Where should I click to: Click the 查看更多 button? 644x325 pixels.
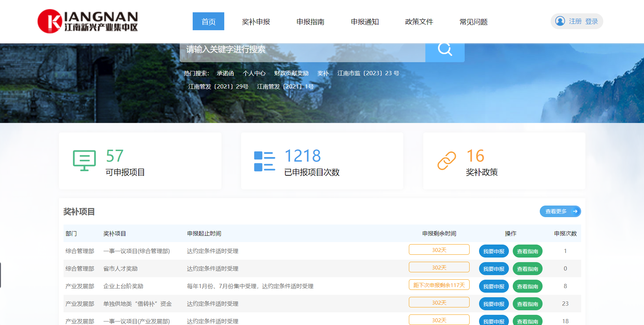click(x=560, y=211)
